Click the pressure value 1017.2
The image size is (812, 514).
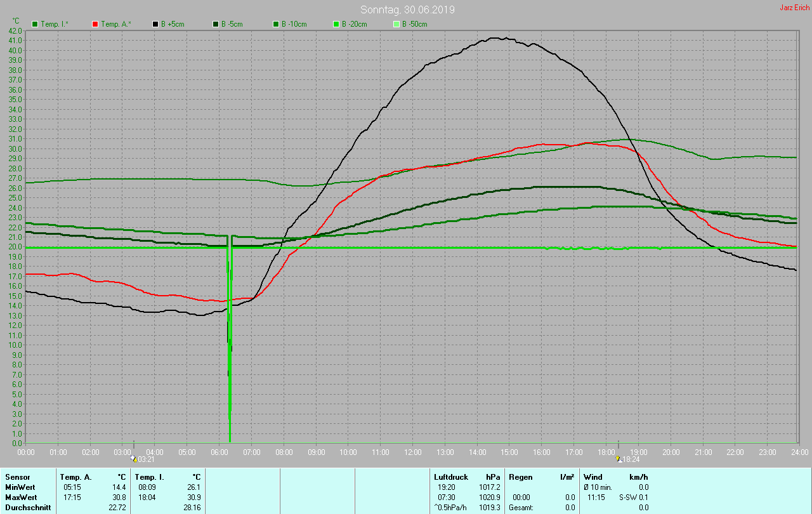coord(490,487)
